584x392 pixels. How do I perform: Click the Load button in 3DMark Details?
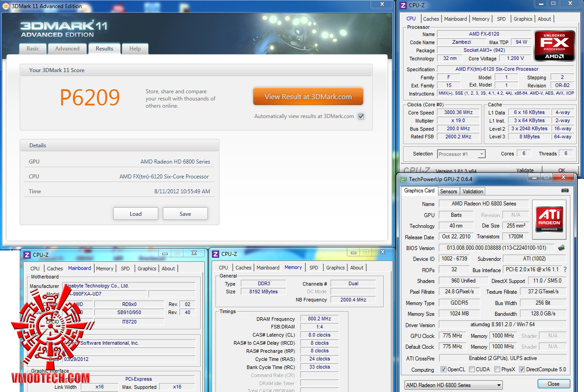pos(135,214)
